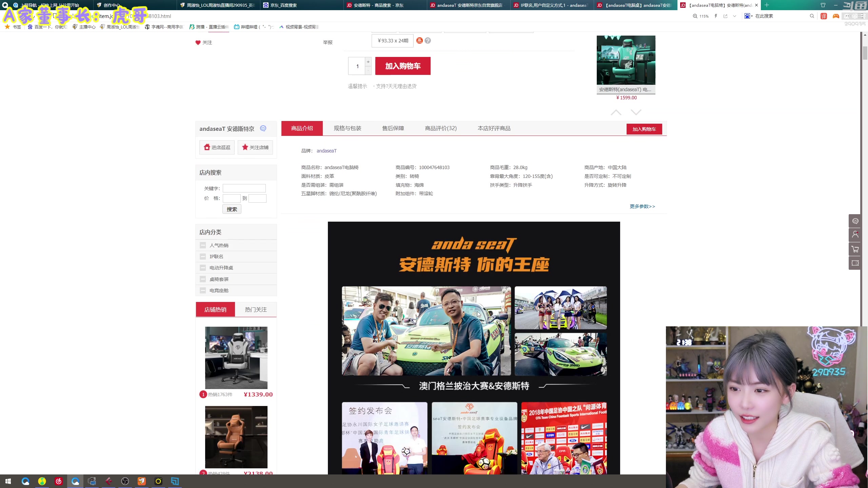This screenshot has width=868, height=488.
Task: Open the 哔哩哔哩 bookmark
Action: (x=254, y=27)
